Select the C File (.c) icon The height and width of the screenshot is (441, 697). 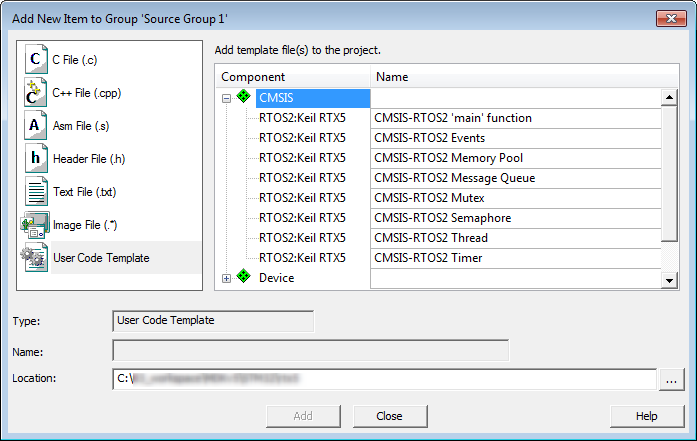(x=36, y=60)
